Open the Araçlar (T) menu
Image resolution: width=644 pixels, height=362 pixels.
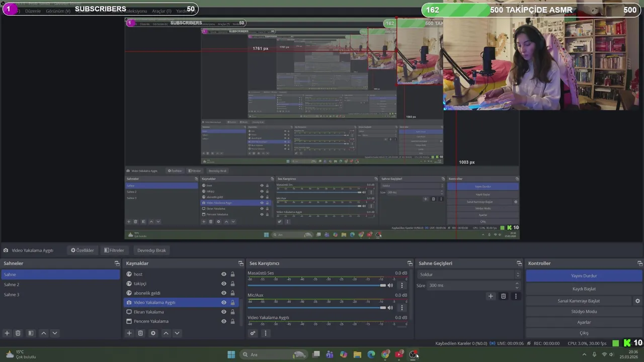162,11
